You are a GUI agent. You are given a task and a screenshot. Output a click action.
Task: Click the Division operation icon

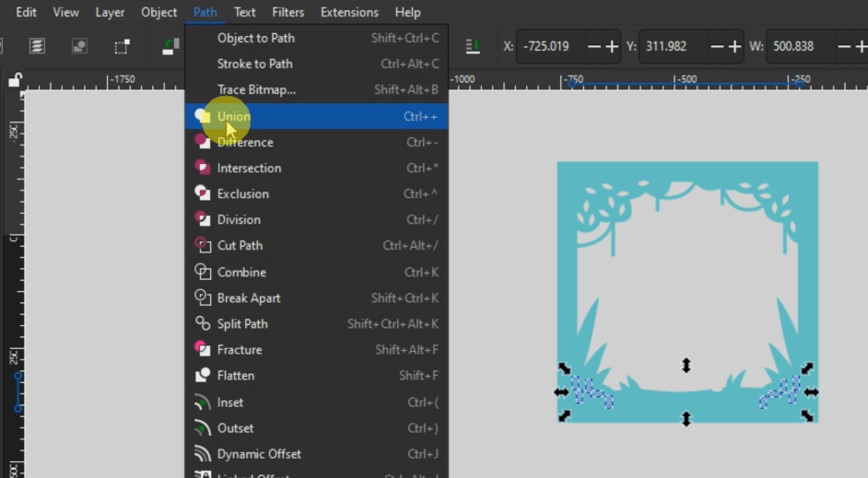click(x=202, y=219)
